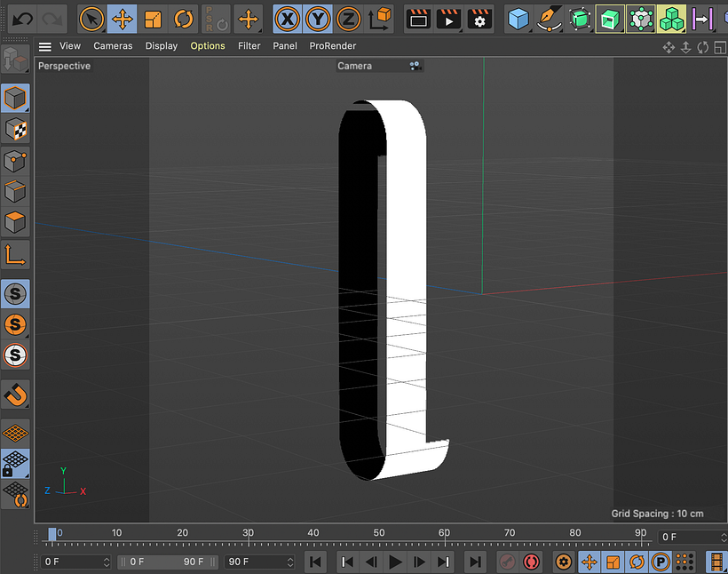Select the Live Selection tool
This screenshot has width=728, height=574.
(91, 19)
